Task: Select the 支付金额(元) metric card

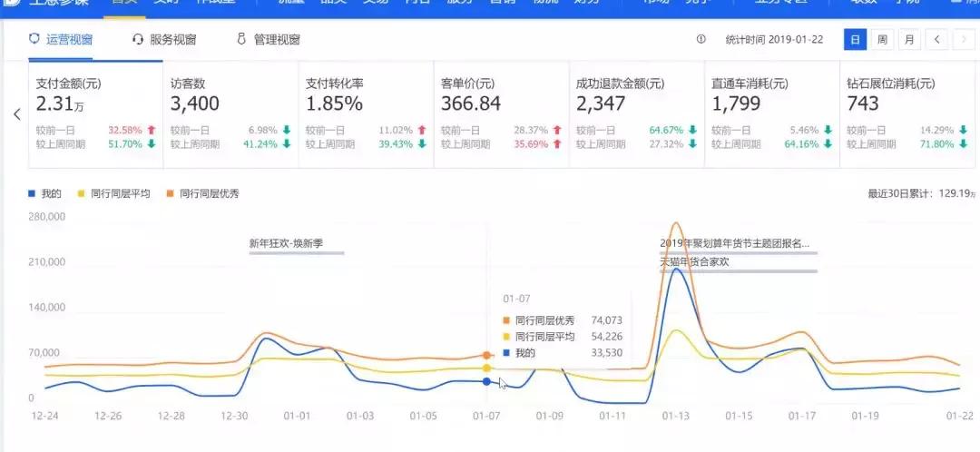Action: pyautogui.click(x=95, y=114)
